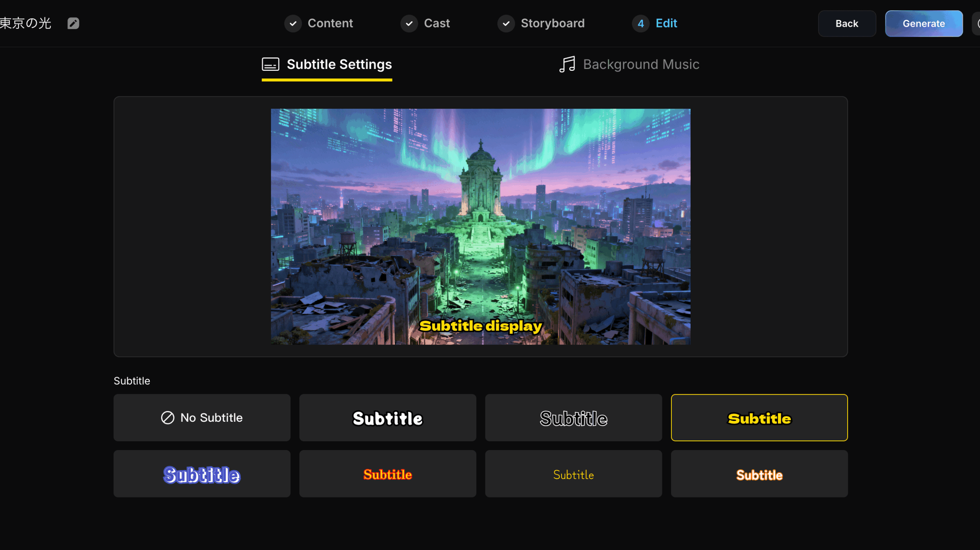Click the Cast step checkmark icon
Screen dimensions: 980x550
(x=409, y=24)
